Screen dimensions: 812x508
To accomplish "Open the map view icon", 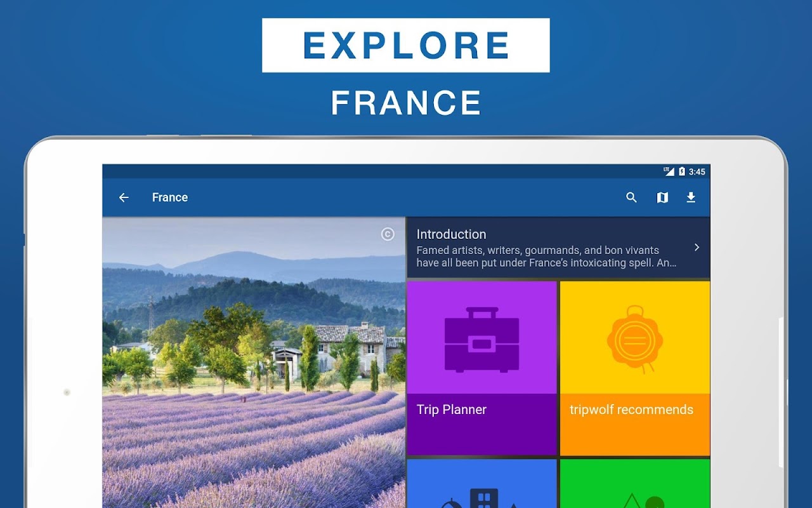I will pyautogui.click(x=662, y=197).
